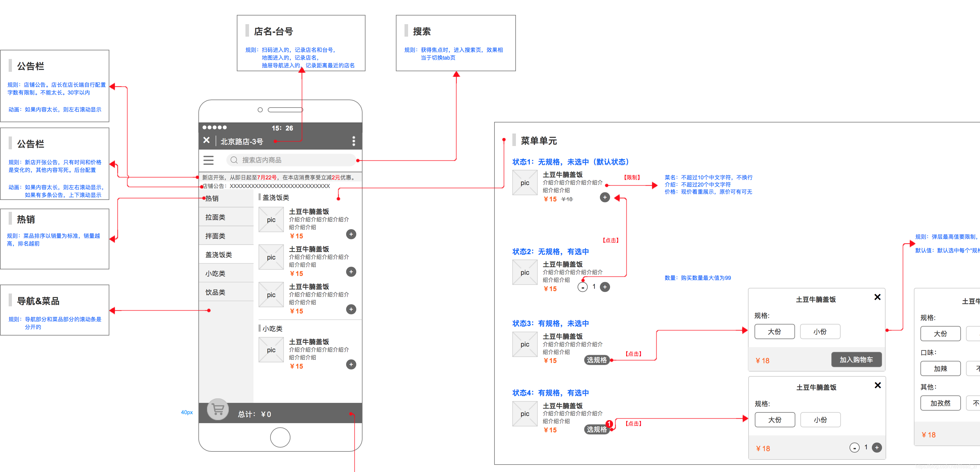Click the search field for store products
980x472 pixels.
click(x=291, y=160)
